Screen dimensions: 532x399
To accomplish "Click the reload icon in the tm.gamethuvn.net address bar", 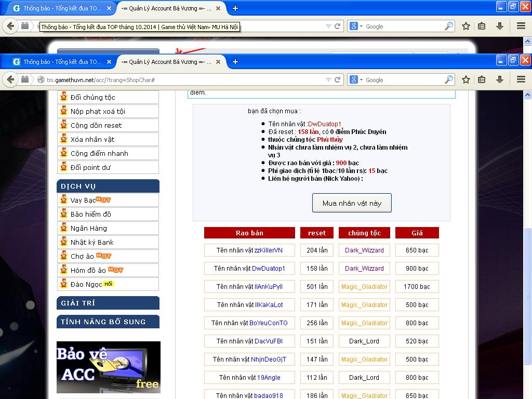I will click(x=337, y=79).
